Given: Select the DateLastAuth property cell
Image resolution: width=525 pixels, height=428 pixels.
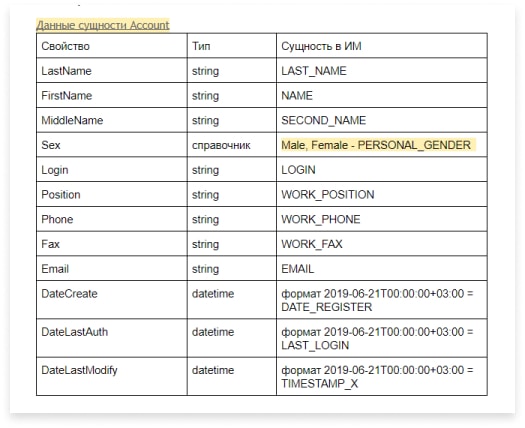Looking at the screenshot, I should pyautogui.click(x=112, y=338).
